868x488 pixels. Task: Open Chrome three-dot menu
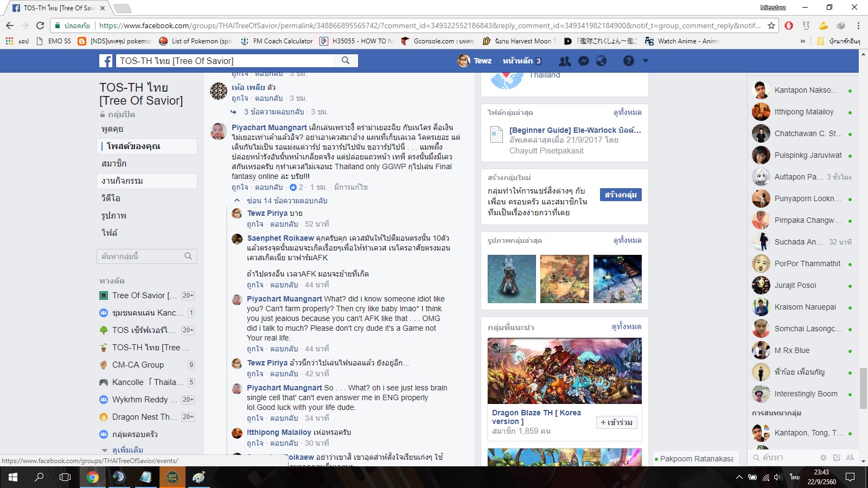coord(858,25)
